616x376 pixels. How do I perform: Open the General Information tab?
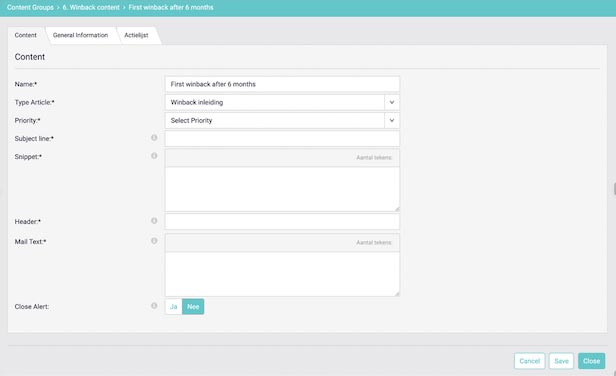[x=81, y=35]
